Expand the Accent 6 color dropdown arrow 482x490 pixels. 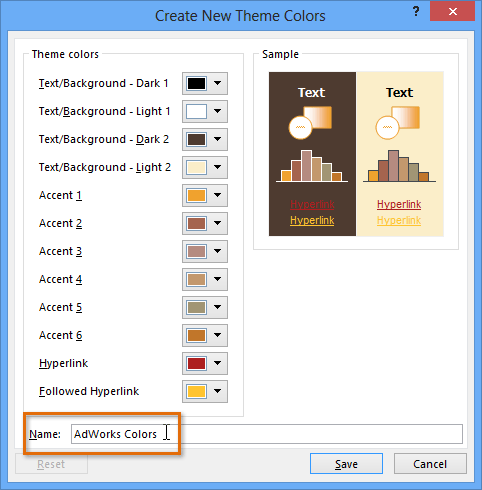click(x=218, y=335)
